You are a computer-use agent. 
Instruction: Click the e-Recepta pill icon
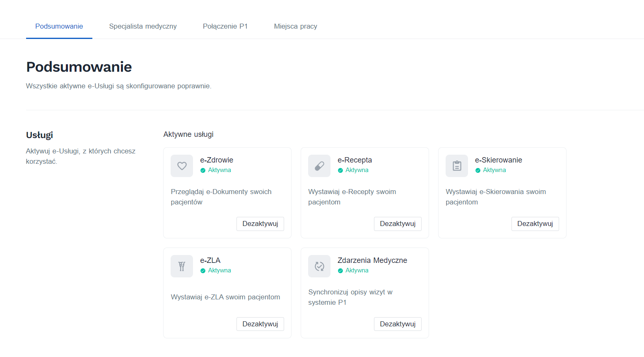pyautogui.click(x=319, y=166)
